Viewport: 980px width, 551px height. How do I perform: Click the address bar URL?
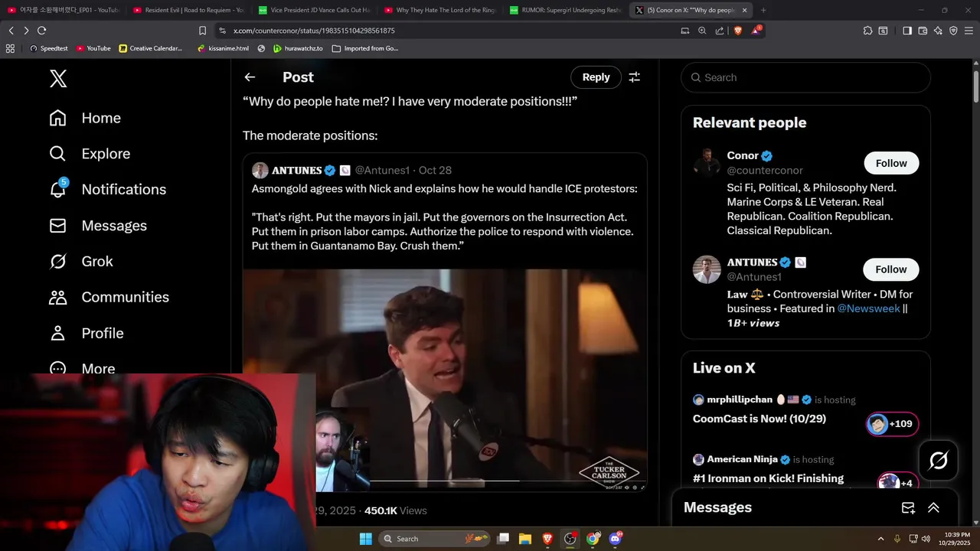[x=314, y=31]
